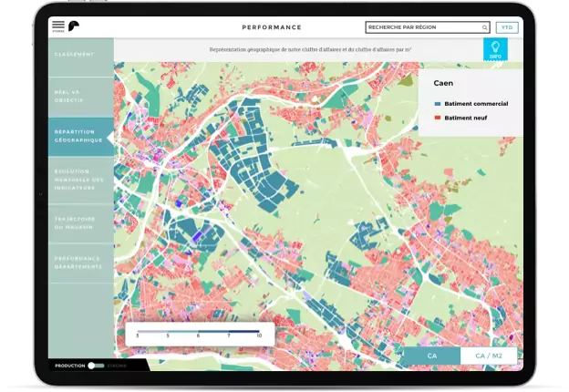569x392 pixels.
Task: Click the Recherche par région search field
Action: [x=419, y=27]
